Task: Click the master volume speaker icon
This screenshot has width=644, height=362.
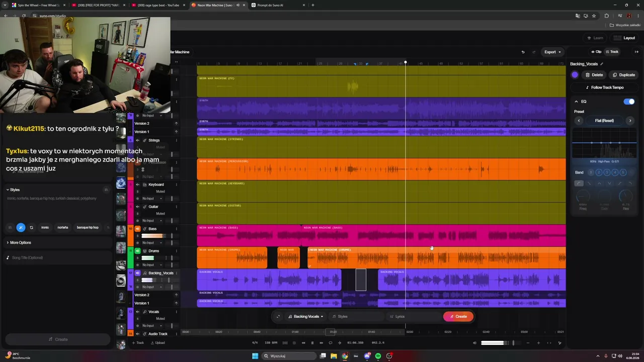Action: 474,343
